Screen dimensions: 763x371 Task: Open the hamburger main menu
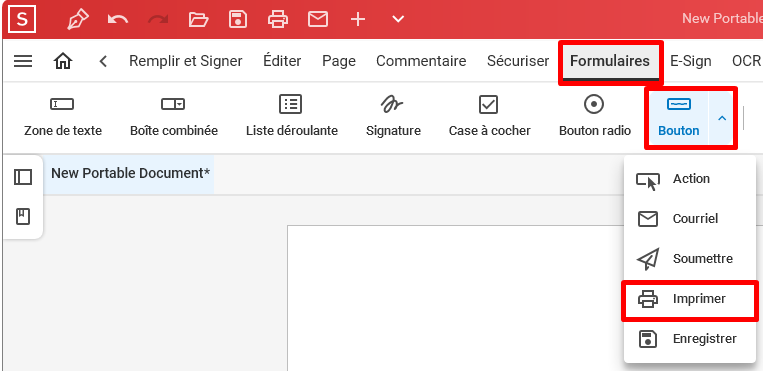pos(23,61)
